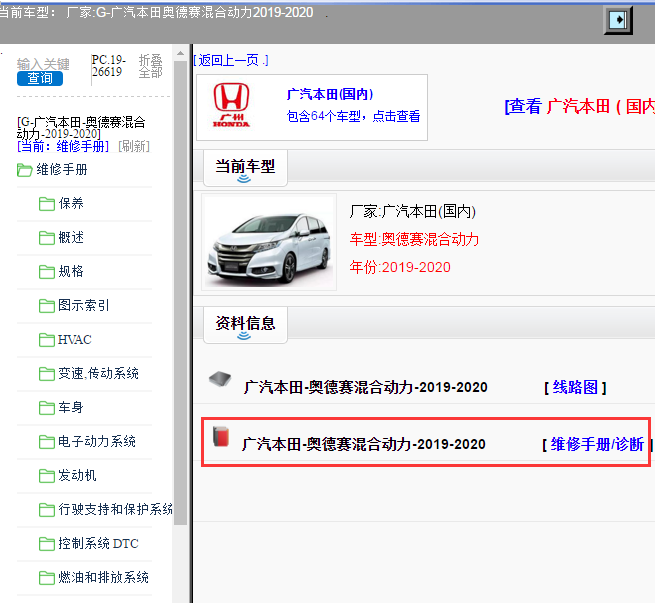655x603 pixels.
Task: Expand 燃油和排放系统 section
Action: coord(103,577)
